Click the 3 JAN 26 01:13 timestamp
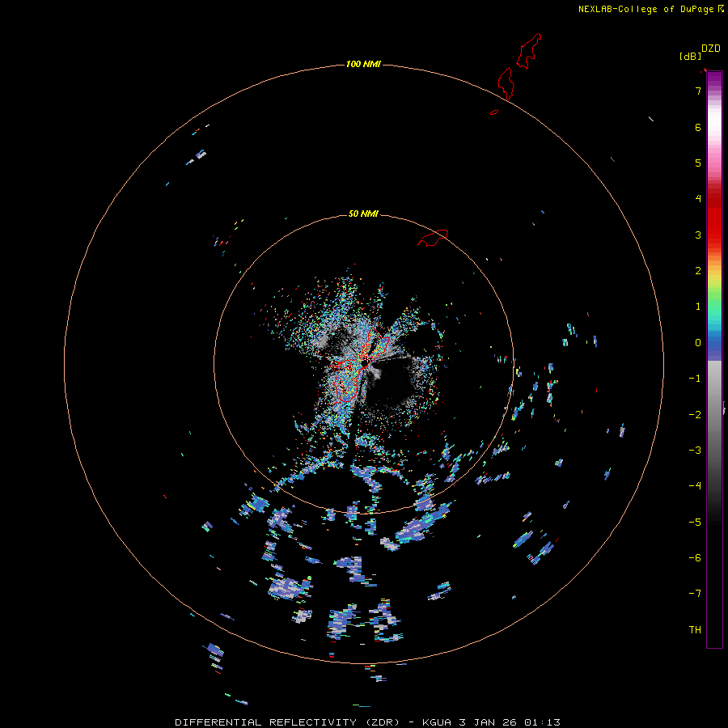This screenshot has width=728, height=728. [510, 722]
